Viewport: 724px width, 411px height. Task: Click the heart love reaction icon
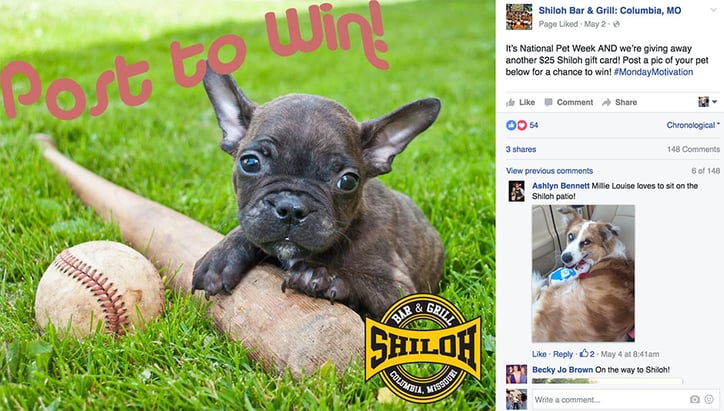[522, 125]
